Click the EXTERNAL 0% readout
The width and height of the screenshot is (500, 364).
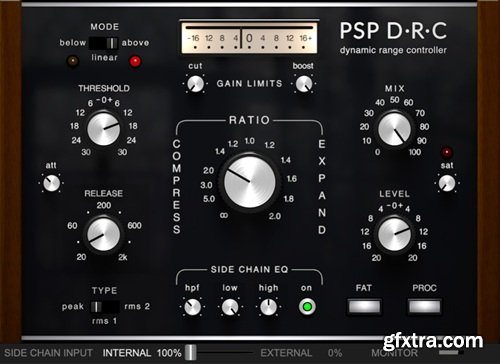tap(301, 353)
